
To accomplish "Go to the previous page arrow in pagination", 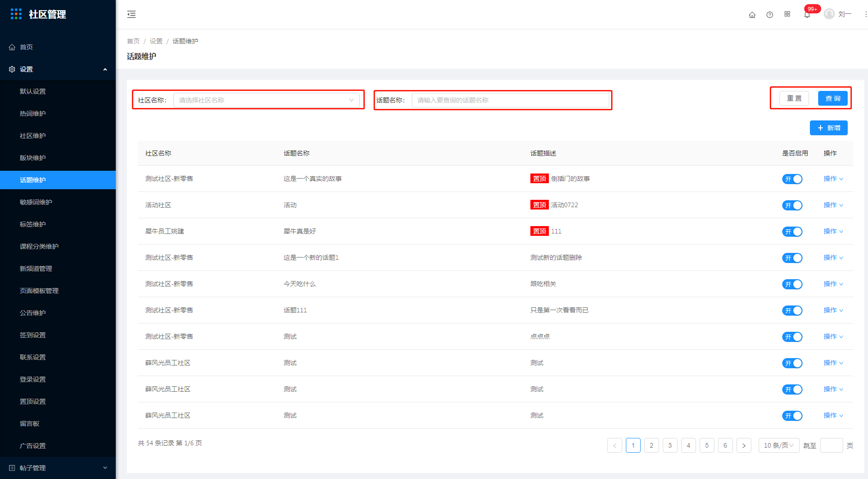I will pos(615,445).
